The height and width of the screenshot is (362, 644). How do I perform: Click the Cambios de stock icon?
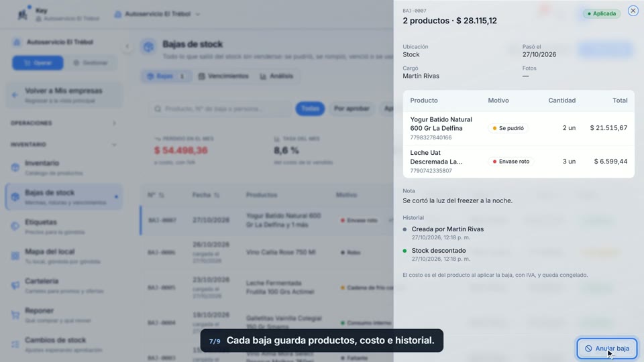click(15, 345)
